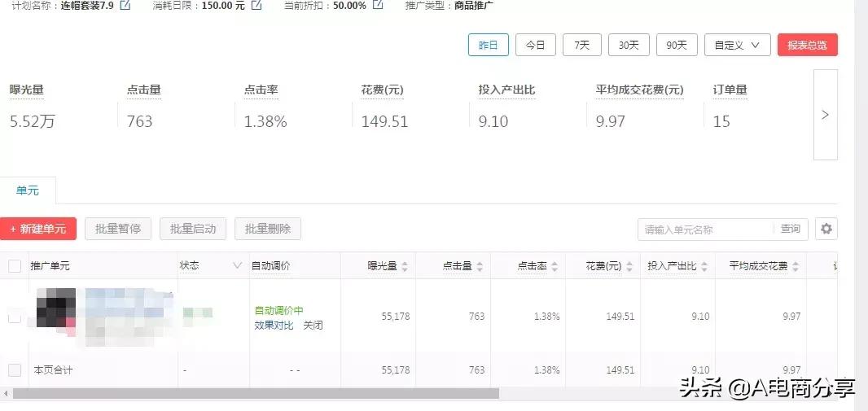868x411 pixels.
Task: Tick the 本页合计 row checkbox
Action: (x=15, y=370)
